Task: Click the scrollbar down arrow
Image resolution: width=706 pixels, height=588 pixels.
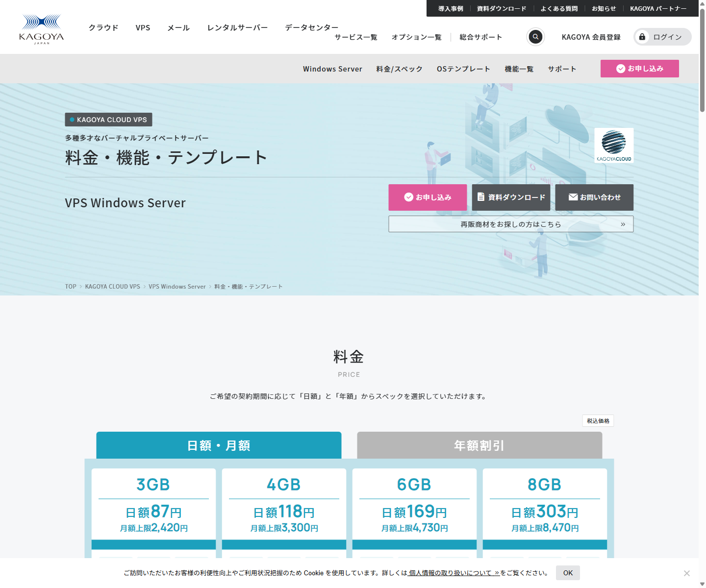Action: click(702, 584)
